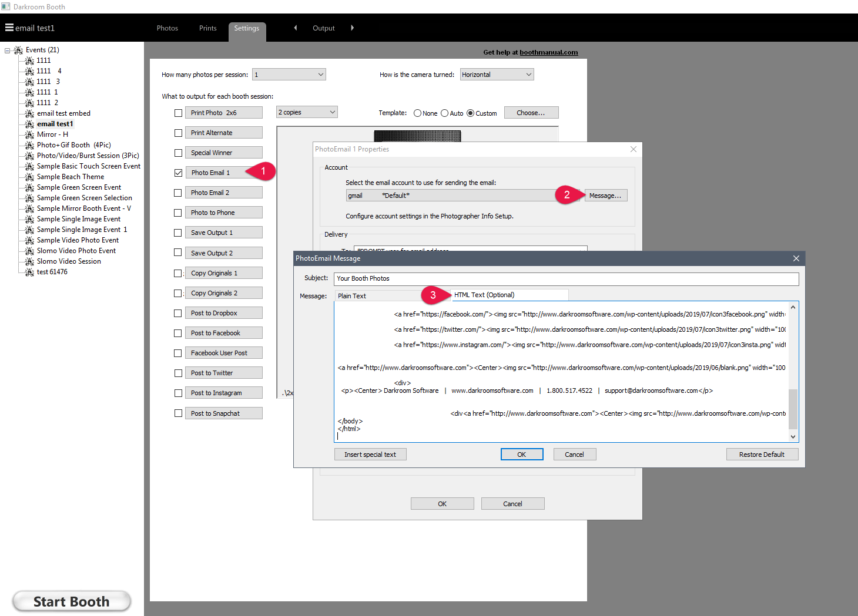Click the icon beside 'Sample Video Photo Event'
858x616 pixels.
29,240
